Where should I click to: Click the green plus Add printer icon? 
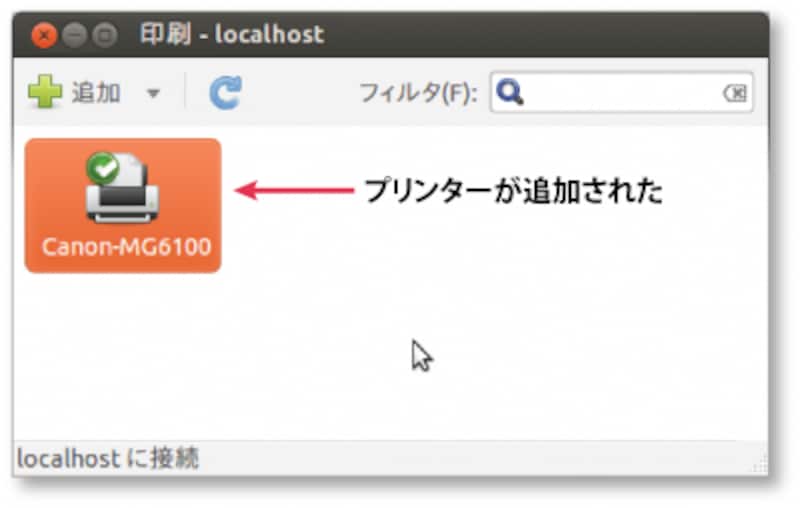(x=45, y=92)
